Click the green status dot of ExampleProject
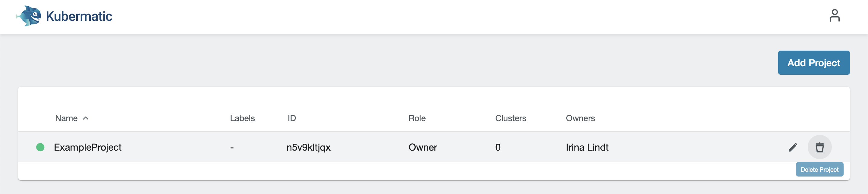 click(x=40, y=147)
